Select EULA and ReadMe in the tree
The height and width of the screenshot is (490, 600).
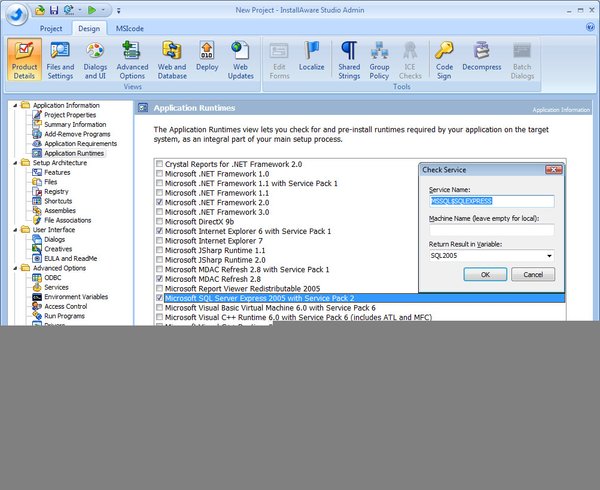tap(71, 258)
